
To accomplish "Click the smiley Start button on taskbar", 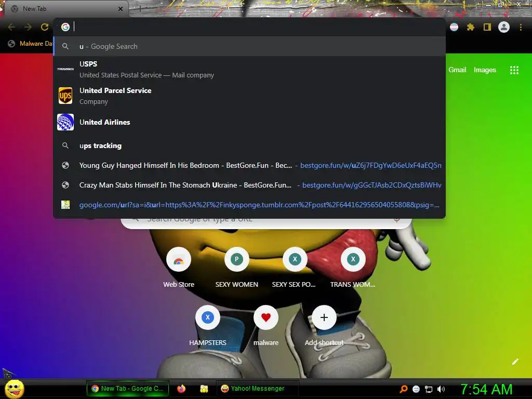I will click(x=14, y=389).
